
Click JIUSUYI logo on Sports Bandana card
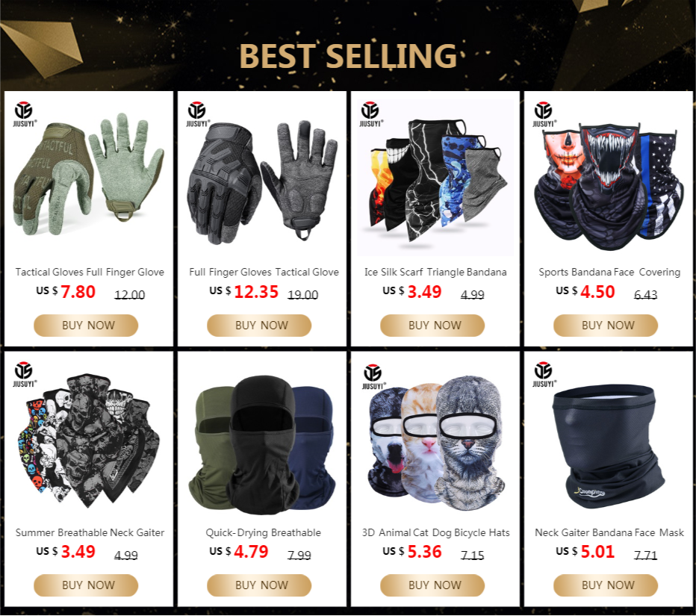click(544, 114)
